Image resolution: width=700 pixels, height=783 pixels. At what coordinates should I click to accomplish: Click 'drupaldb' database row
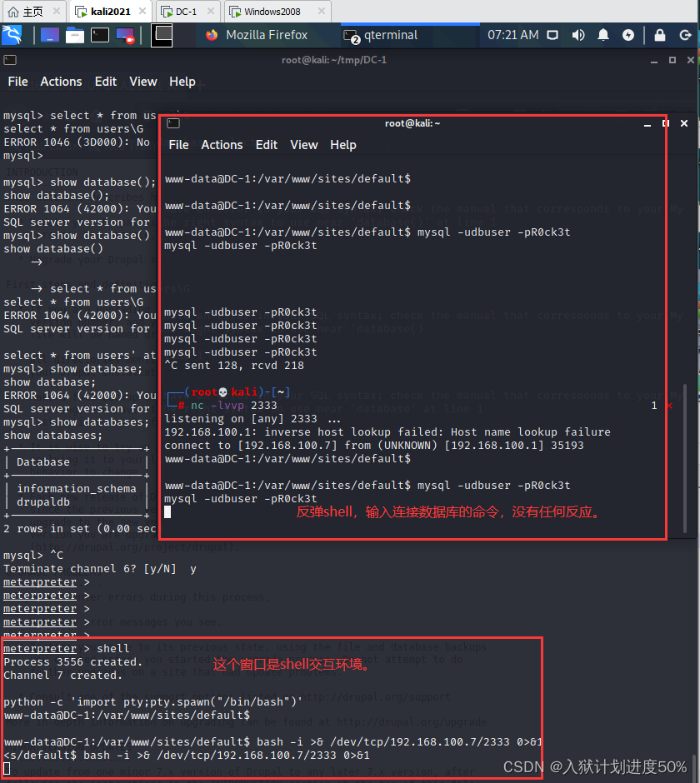click(x=43, y=501)
